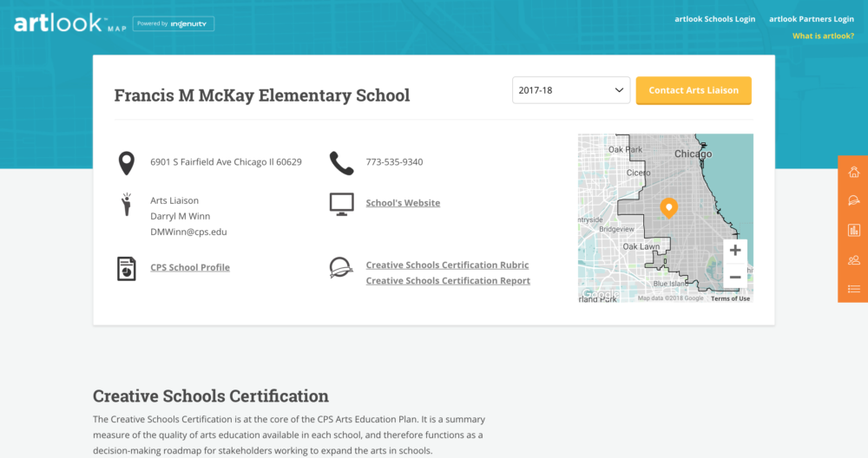Click the phone handset icon
The width and height of the screenshot is (868, 458).
point(341,163)
